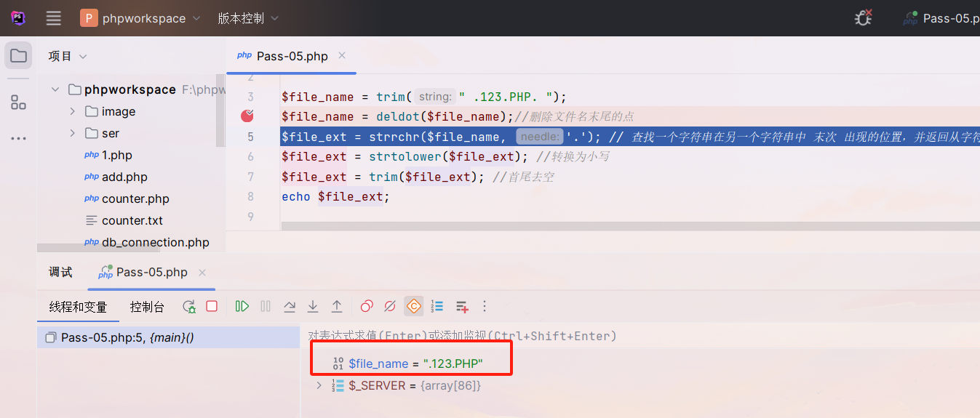
Task: Remove the breakpoint on line 4
Action: 247,116
